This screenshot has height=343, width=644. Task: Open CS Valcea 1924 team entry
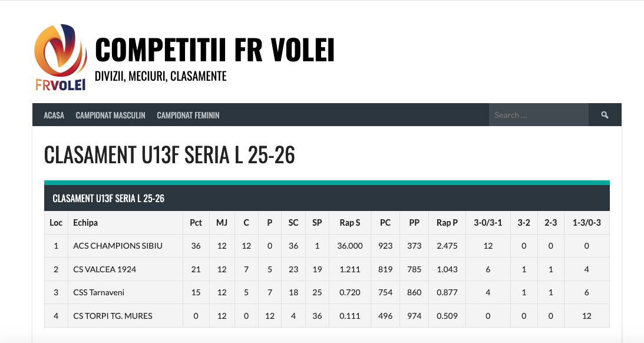tap(104, 269)
